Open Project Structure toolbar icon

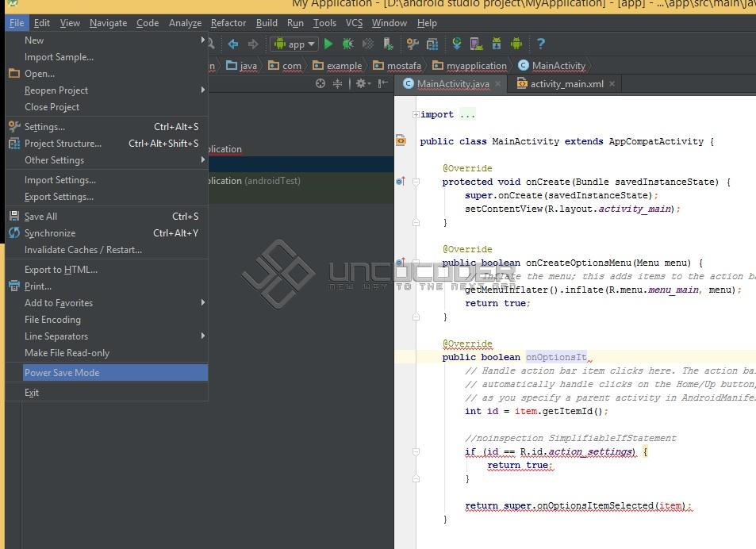tap(432, 44)
